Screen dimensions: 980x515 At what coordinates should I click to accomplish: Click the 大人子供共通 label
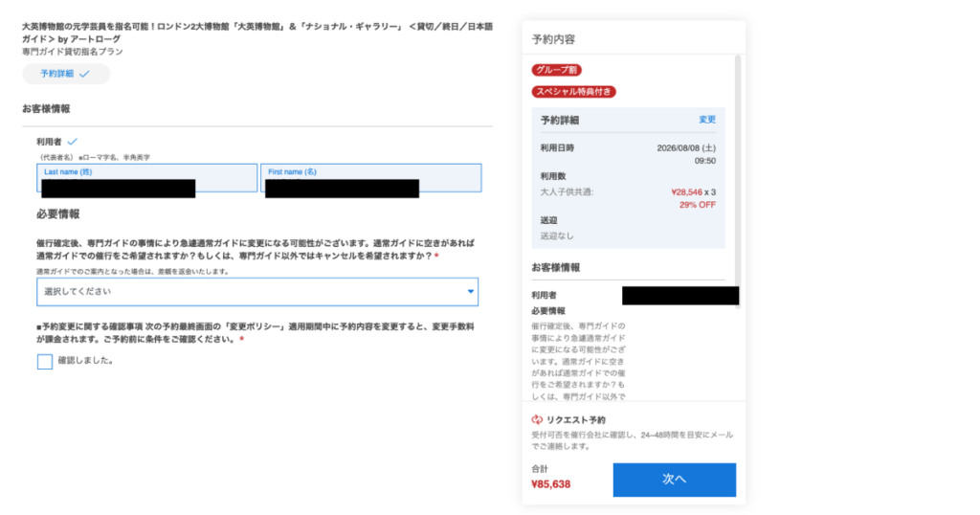[x=567, y=191]
